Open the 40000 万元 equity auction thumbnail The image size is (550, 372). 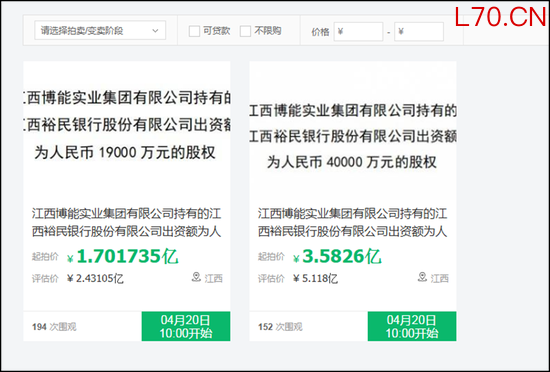tap(353, 130)
